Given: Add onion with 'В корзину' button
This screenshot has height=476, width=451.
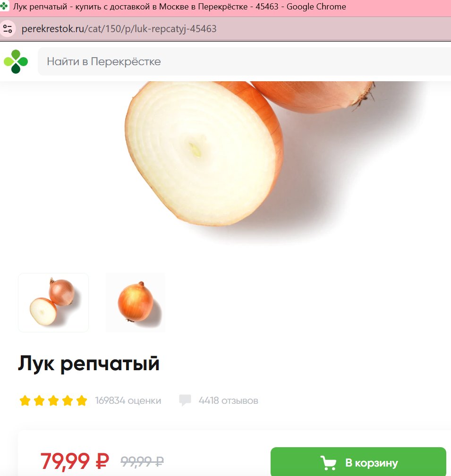Looking at the screenshot, I should click(358, 462).
